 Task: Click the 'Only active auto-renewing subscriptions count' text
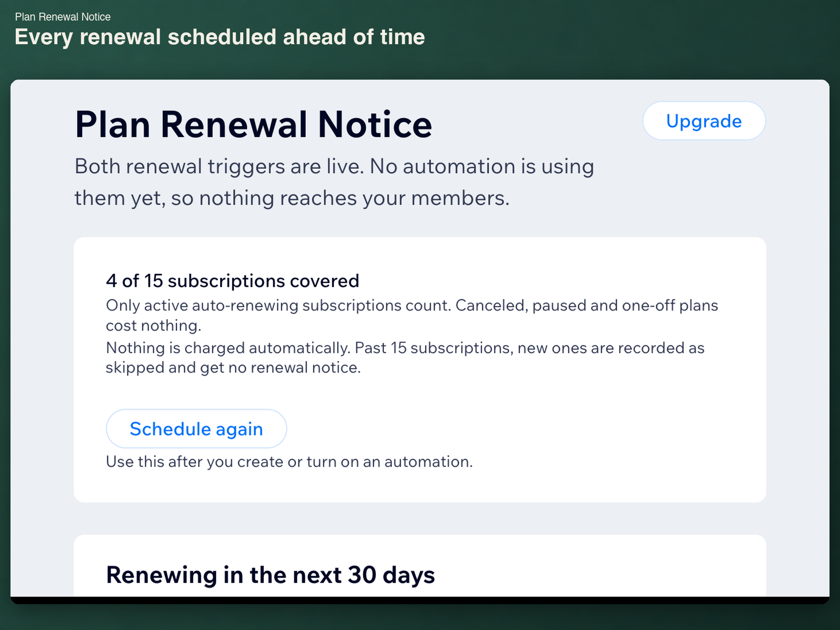(278, 305)
